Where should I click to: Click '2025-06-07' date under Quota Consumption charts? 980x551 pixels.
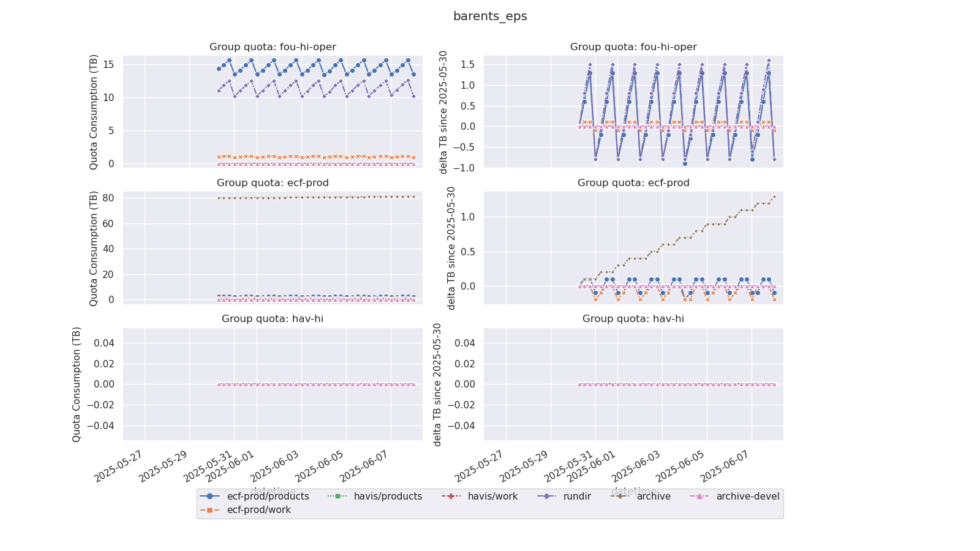tap(364, 467)
